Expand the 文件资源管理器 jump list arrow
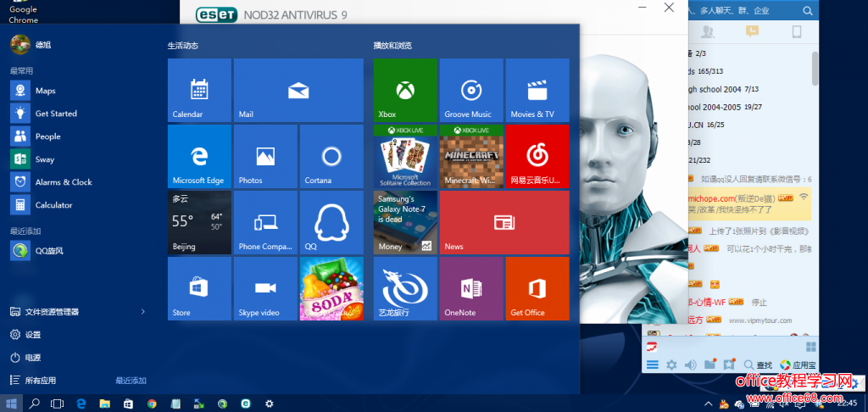This screenshot has width=868, height=412. pos(142,312)
